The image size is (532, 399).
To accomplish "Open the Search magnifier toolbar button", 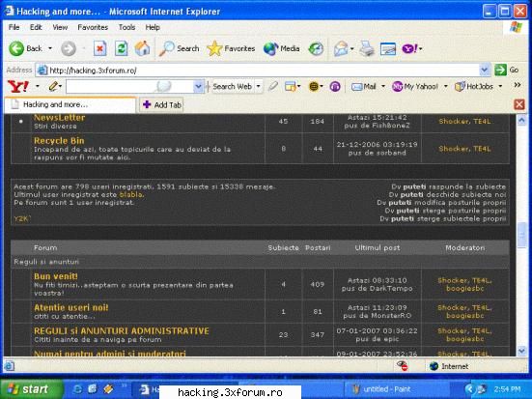I will (180, 48).
